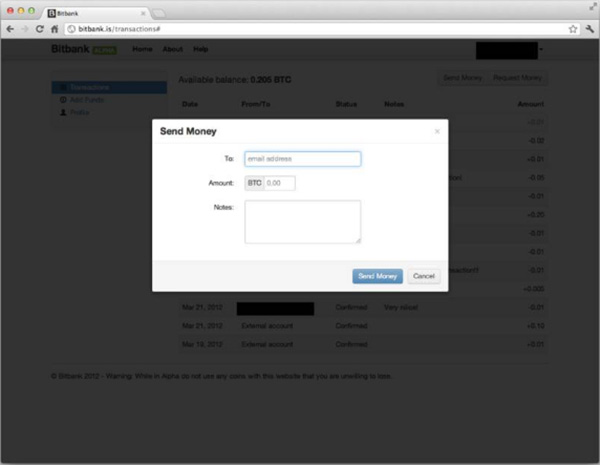Close the Send Money dialog with X
Screen dimensions: 600x465
[x=437, y=131]
